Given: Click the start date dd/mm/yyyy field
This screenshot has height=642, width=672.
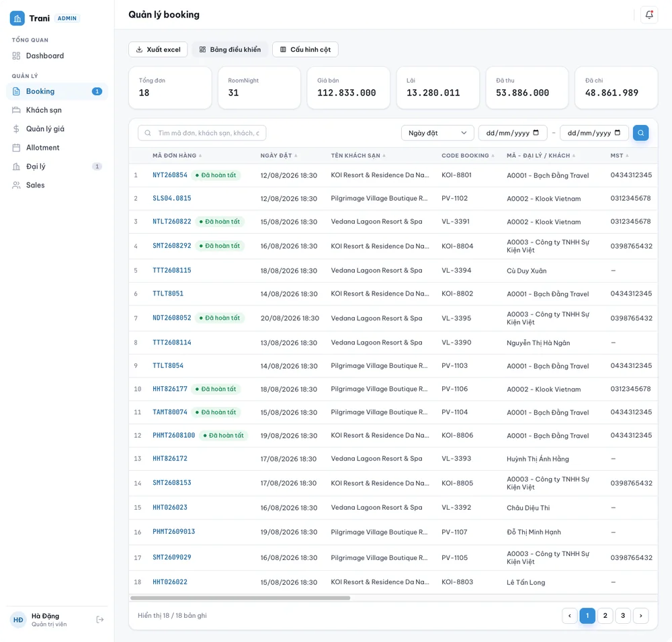Looking at the screenshot, I should pyautogui.click(x=513, y=133).
